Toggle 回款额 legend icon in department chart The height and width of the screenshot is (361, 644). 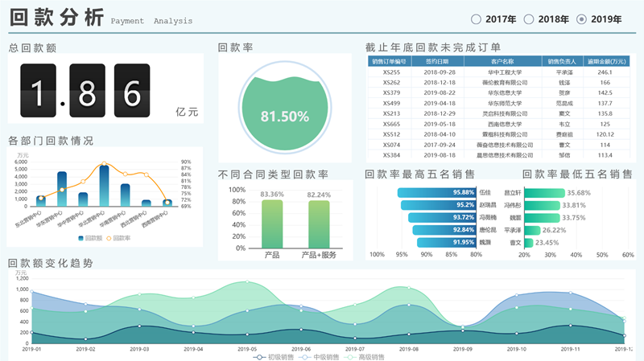(82, 239)
